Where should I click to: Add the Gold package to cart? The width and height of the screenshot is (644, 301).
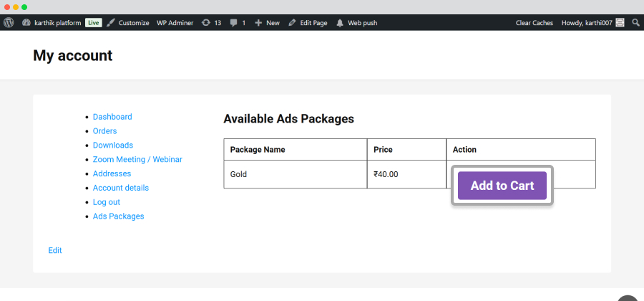coord(502,186)
